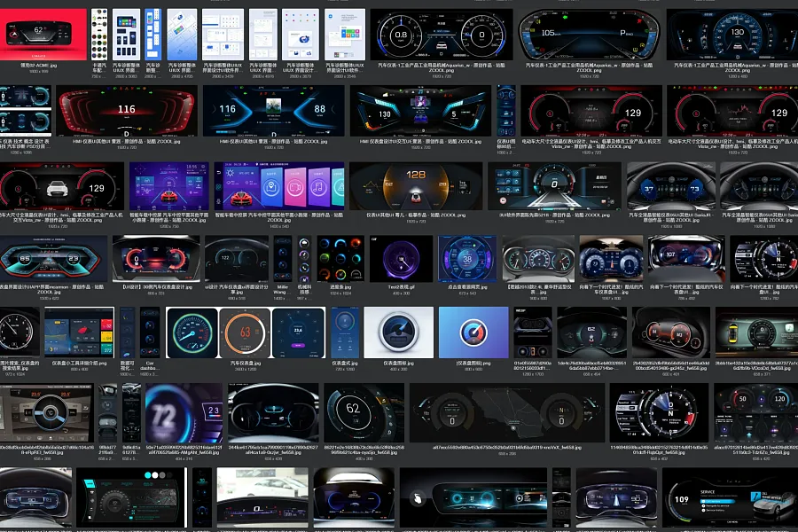Open cockpit dashboard thumbnail showing 107

[686, 259]
